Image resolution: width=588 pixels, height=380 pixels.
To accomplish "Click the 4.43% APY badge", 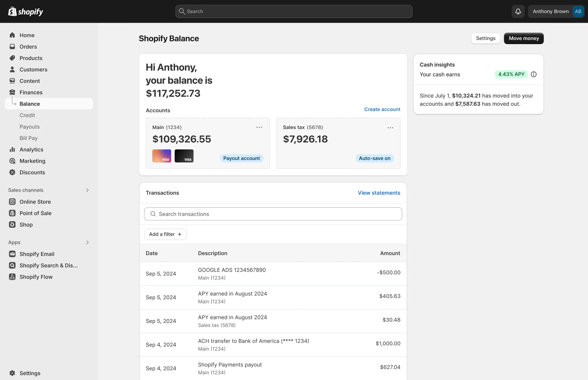I will click(511, 74).
